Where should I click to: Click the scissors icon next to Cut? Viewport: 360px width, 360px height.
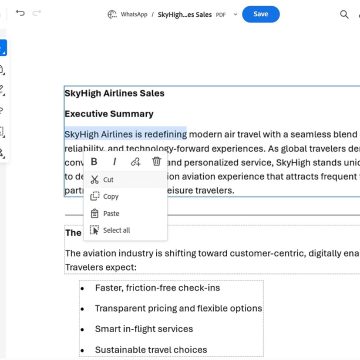(x=95, y=180)
